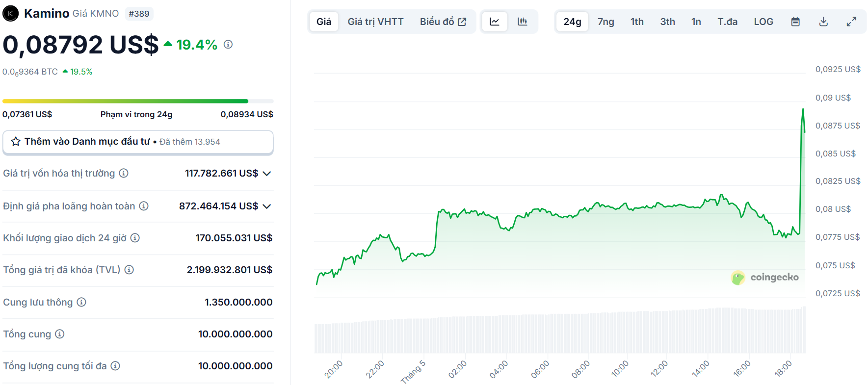Click the 170.055.031 US$ volume value
The height and width of the screenshot is (385, 868).
234,238
